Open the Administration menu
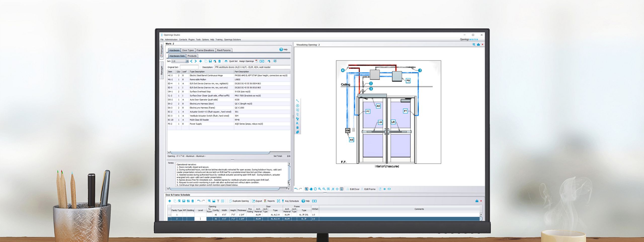 (171, 40)
